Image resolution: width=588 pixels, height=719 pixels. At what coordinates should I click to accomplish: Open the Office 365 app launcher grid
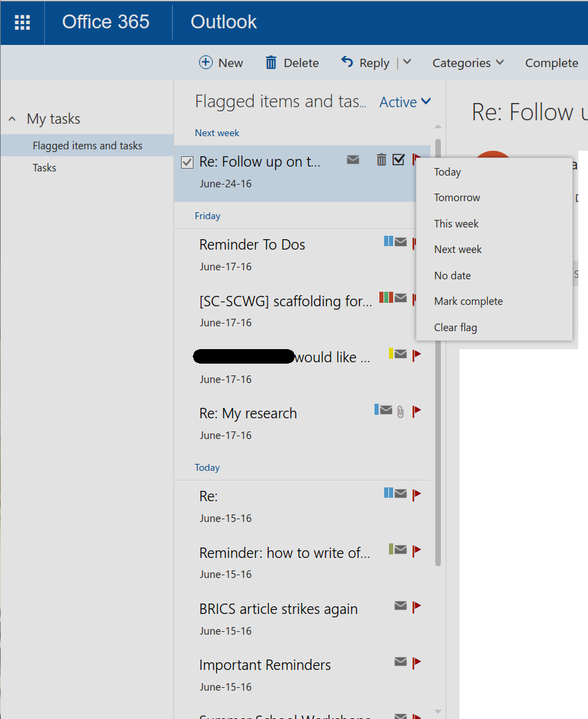(22, 22)
